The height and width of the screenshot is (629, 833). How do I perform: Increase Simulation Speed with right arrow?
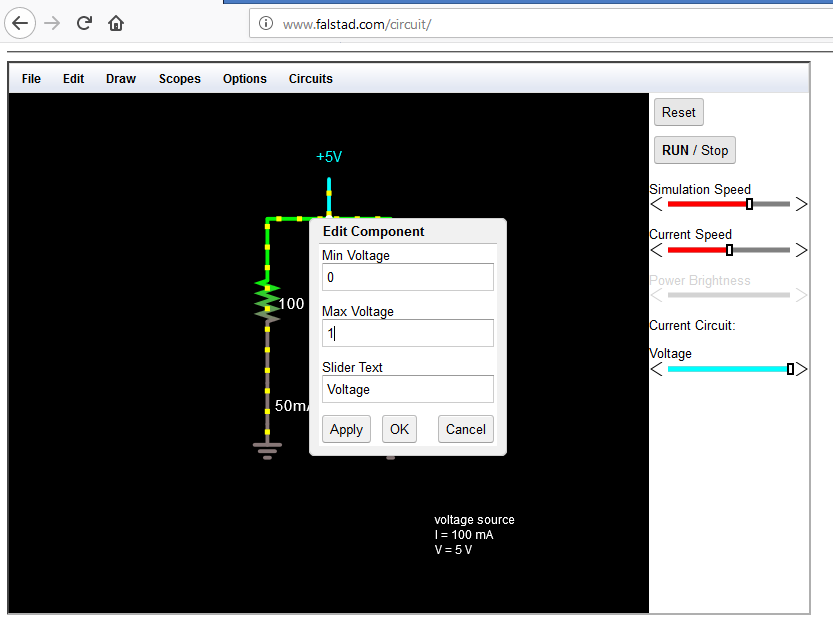pyautogui.click(x=801, y=204)
